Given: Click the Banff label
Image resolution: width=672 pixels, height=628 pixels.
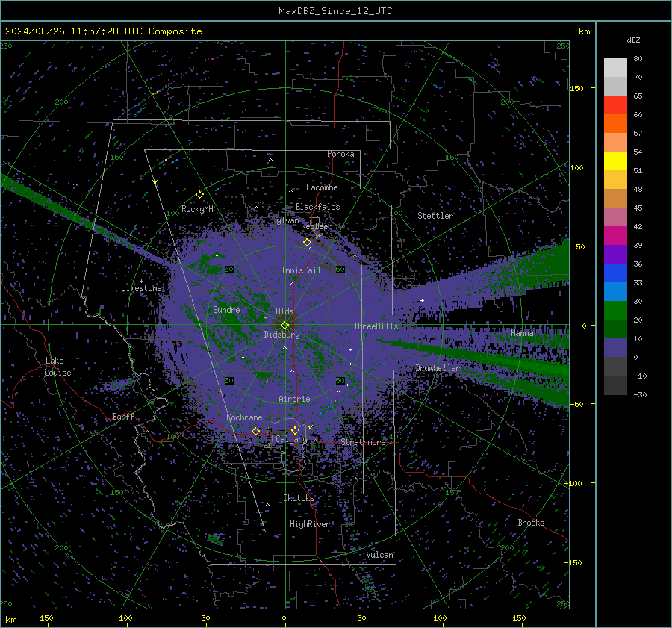Looking at the screenshot, I should coord(123,416).
